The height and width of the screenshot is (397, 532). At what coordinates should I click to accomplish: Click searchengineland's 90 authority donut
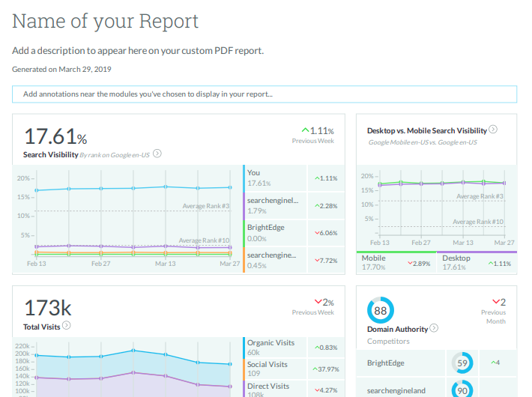[x=462, y=390]
